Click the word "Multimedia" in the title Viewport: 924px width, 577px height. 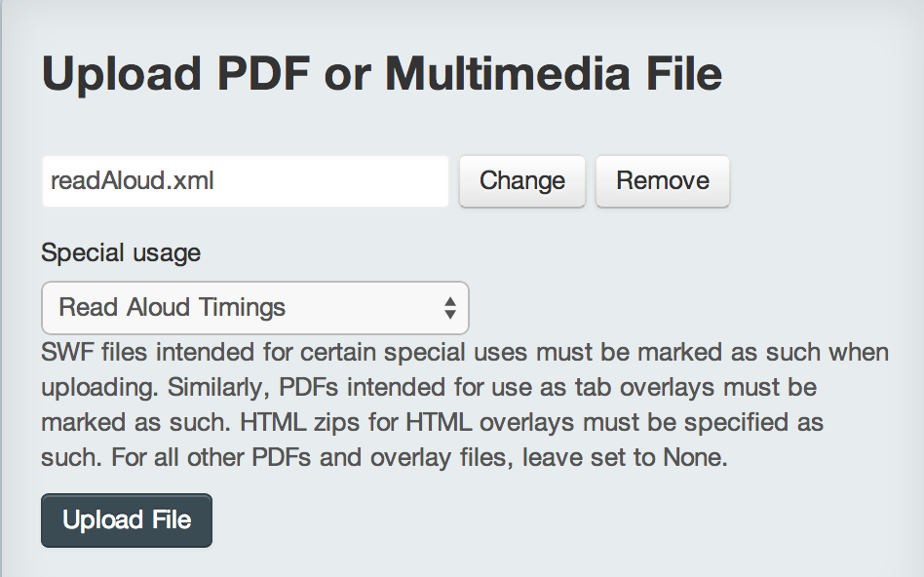[508, 74]
